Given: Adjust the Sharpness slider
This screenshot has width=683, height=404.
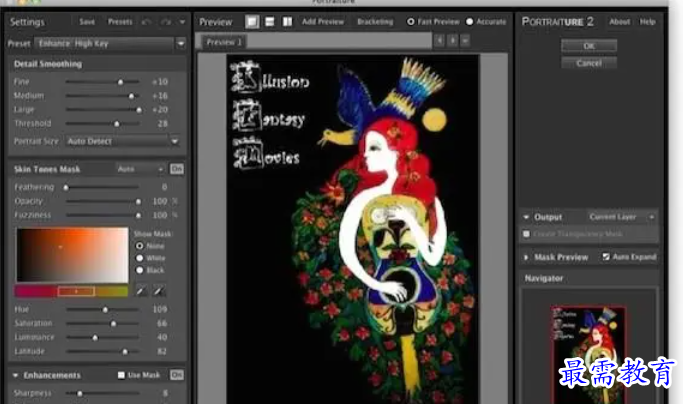Looking at the screenshot, I should (80, 393).
